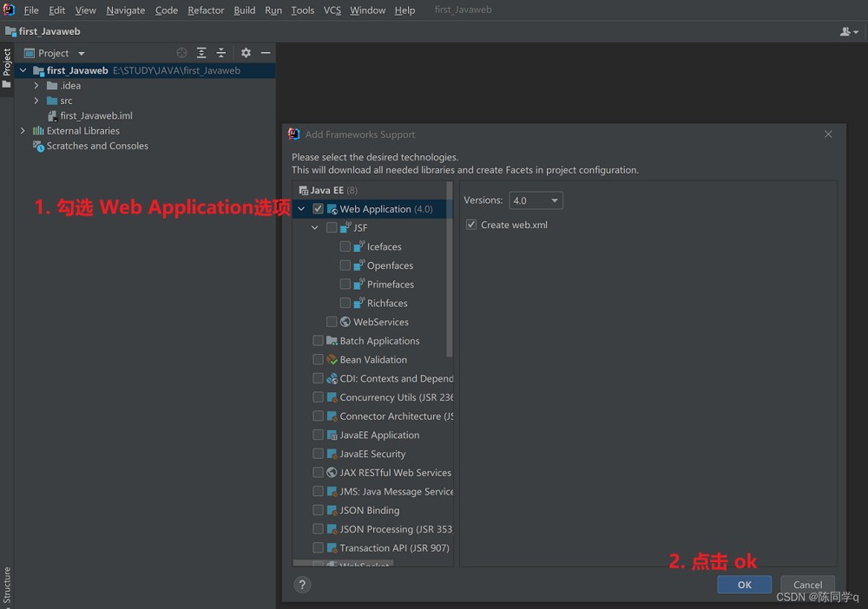Expand External Libraries node
The height and width of the screenshot is (609, 868).
[x=23, y=131]
